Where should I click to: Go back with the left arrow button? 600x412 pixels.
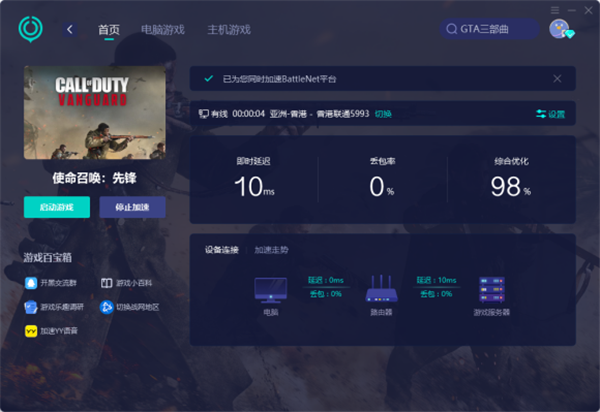point(70,29)
